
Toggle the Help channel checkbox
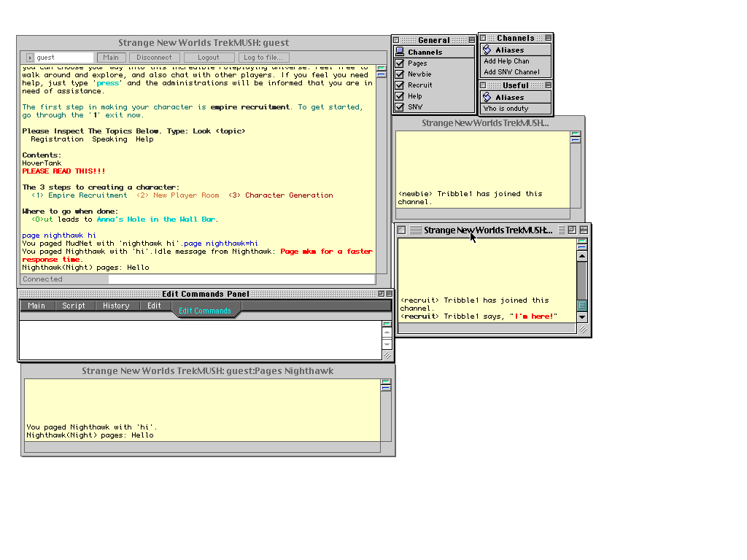[400, 96]
